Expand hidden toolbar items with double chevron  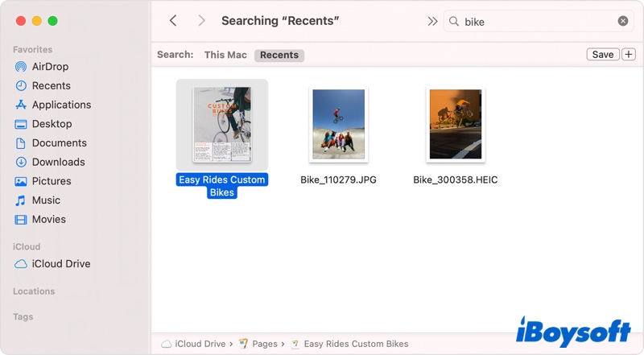tap(432, 22)
